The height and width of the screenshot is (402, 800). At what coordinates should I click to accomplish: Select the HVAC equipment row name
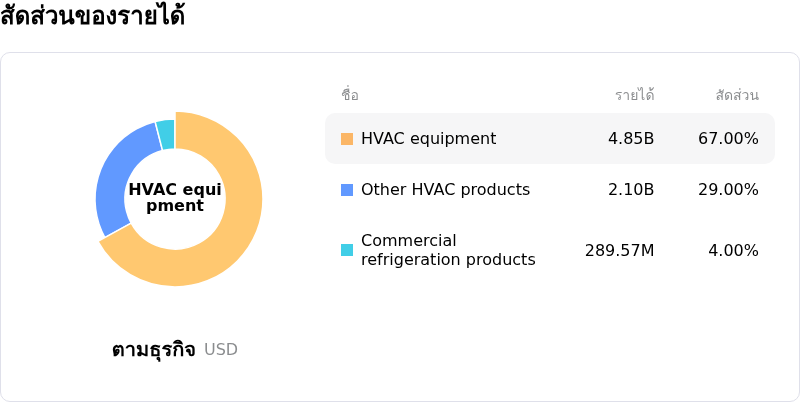click(428, 139)
